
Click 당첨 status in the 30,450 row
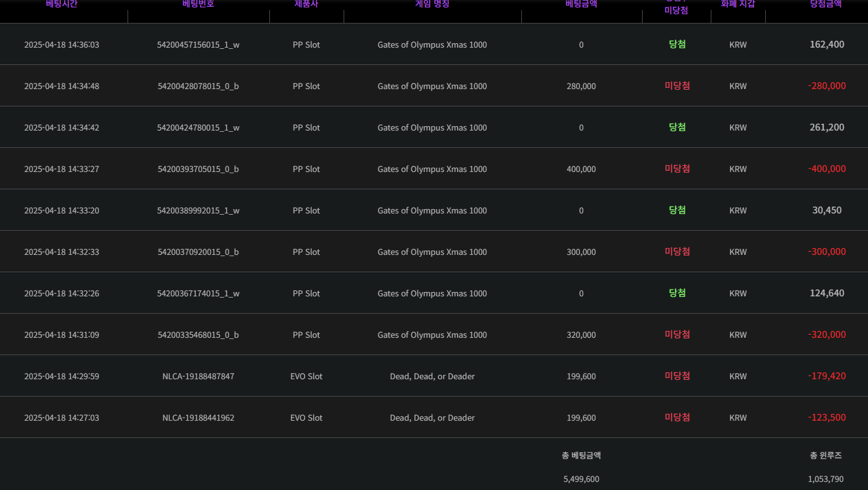[x=677, y=210]
